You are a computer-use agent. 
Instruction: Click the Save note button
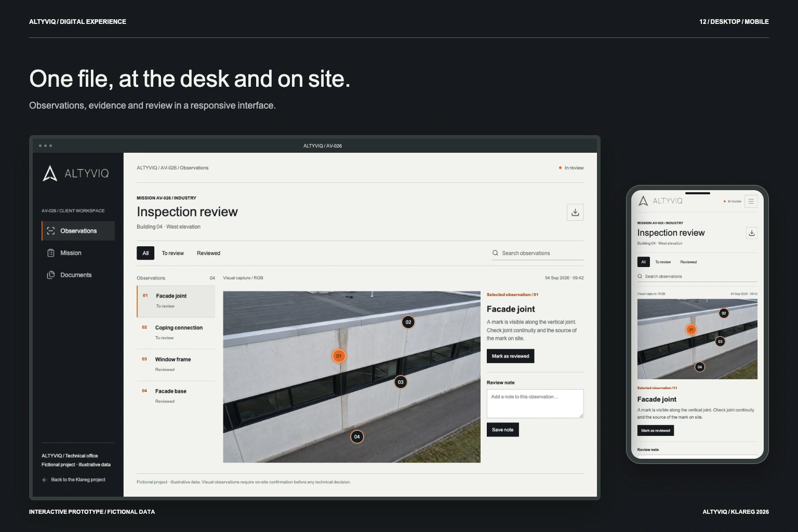click(x=502, y=430)
